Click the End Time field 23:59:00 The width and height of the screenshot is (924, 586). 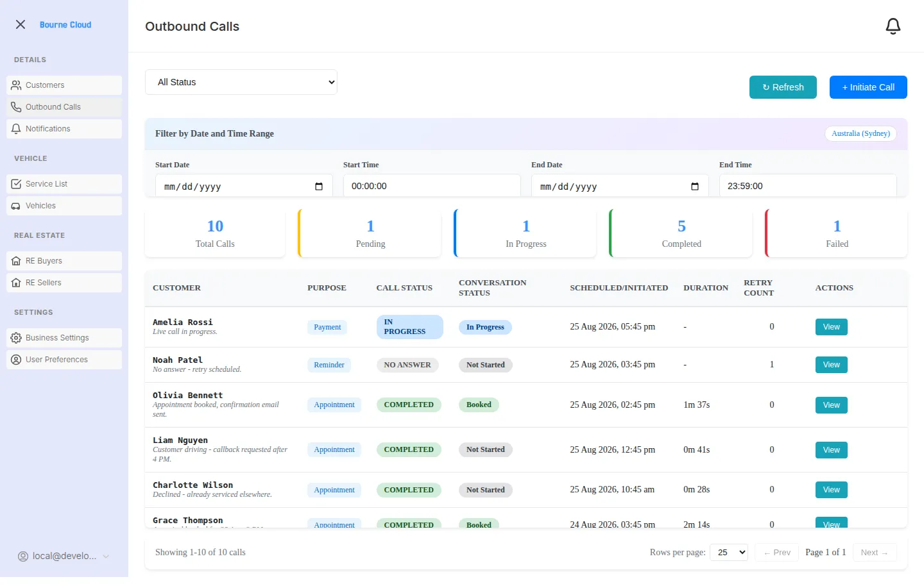[x=808, y=186]
